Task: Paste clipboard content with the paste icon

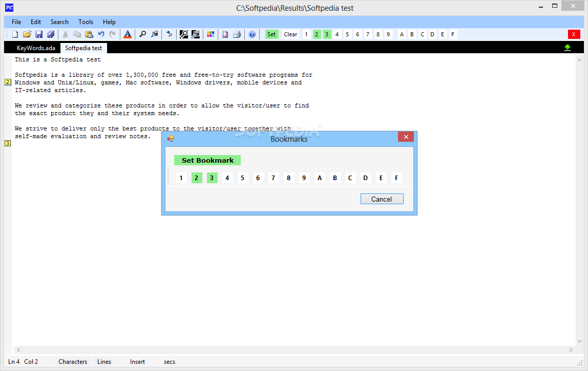Action: [89, 34]
